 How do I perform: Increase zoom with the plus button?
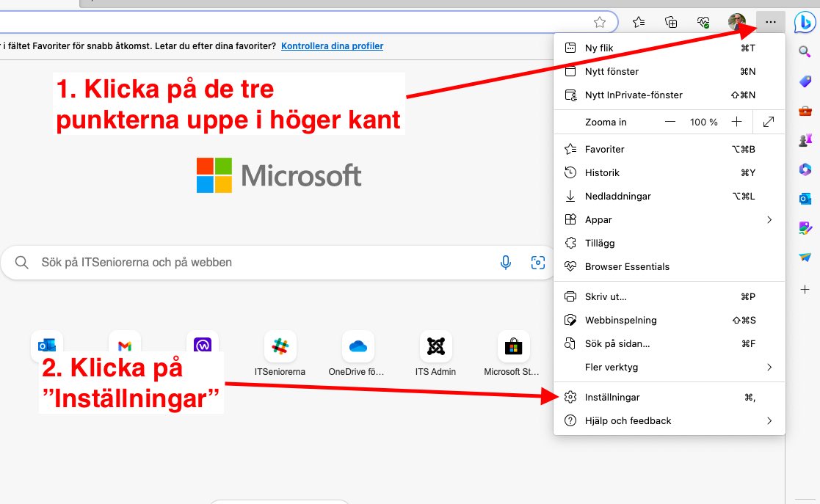point(736,122)
